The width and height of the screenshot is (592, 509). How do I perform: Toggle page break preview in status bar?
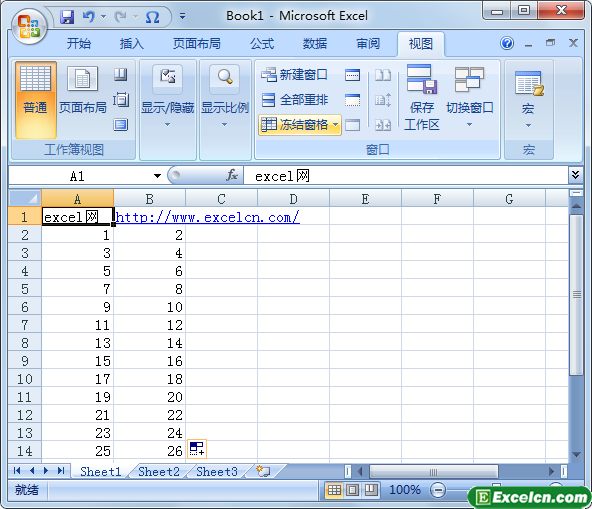(370, 490)
